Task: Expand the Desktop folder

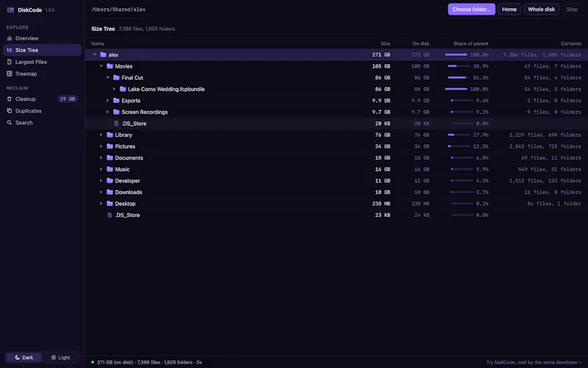Action: (x=101, y=204)
